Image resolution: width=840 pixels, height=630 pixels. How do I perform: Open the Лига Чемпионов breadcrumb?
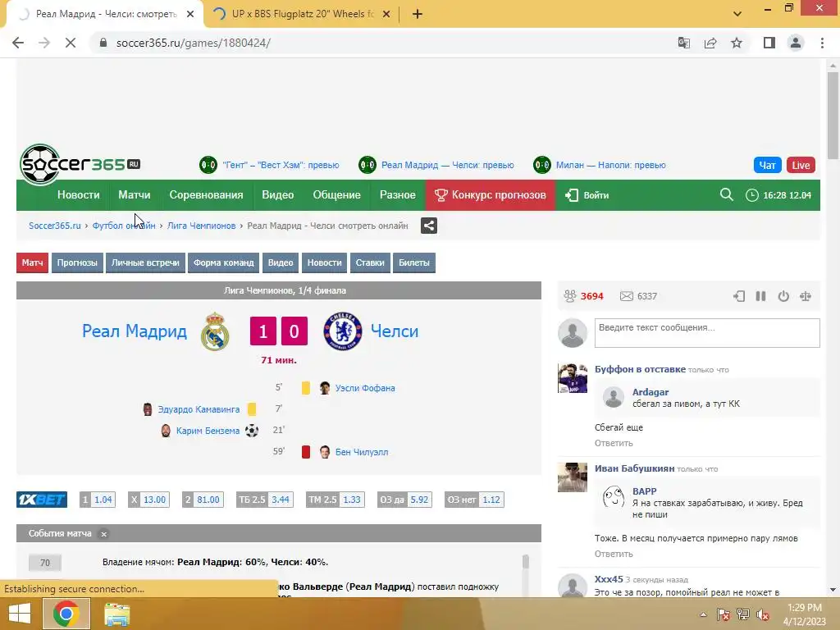202,226
